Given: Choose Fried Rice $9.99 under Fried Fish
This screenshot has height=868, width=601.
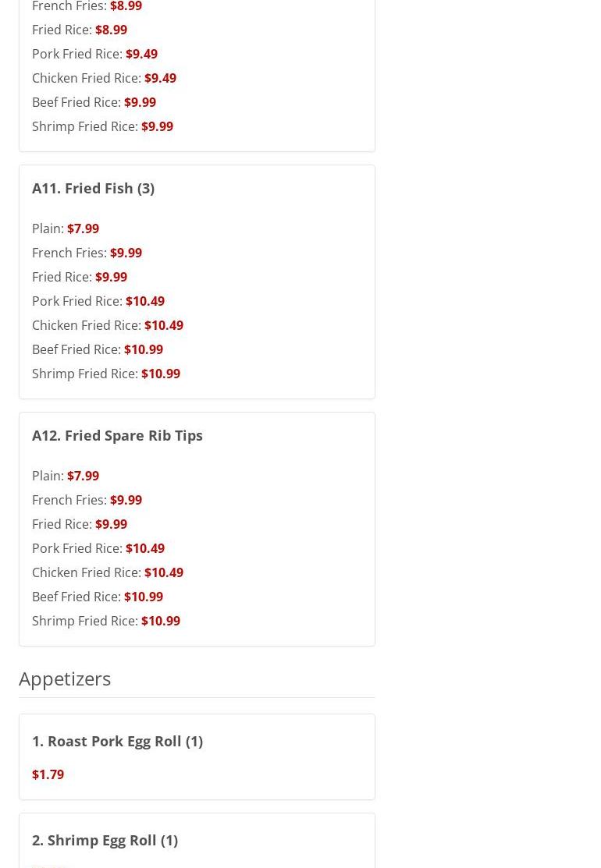Looking at the screenshot, I should tap(80, 277).
